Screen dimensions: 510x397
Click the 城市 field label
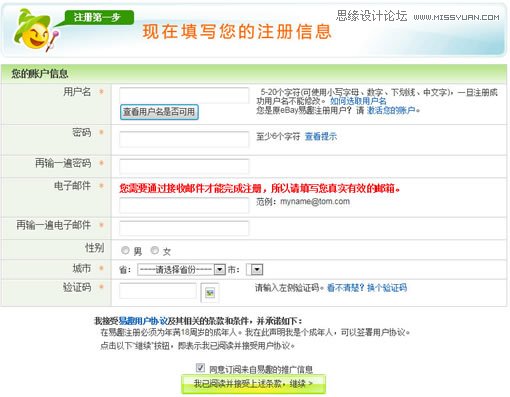[82, 268]
